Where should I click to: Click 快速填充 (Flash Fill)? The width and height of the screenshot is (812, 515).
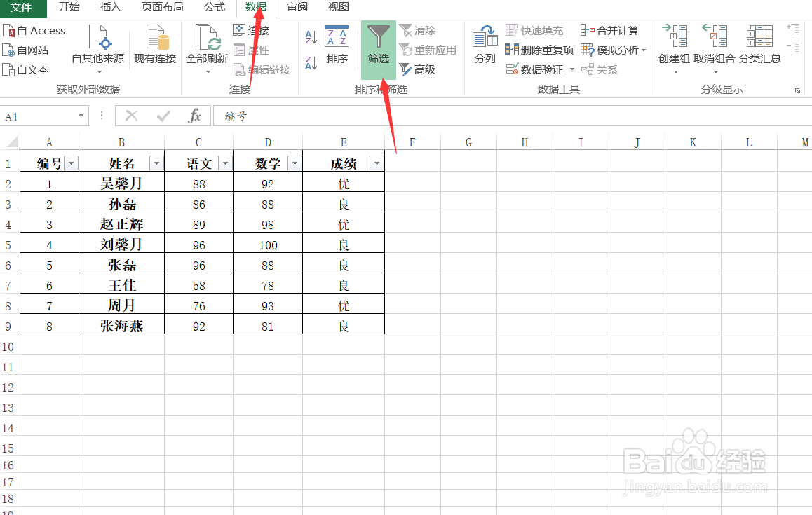tap(535, 30)
